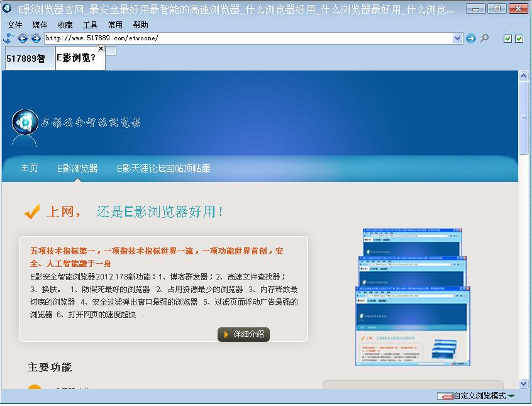Click the orange checkmark icon beside 上网

32,211
